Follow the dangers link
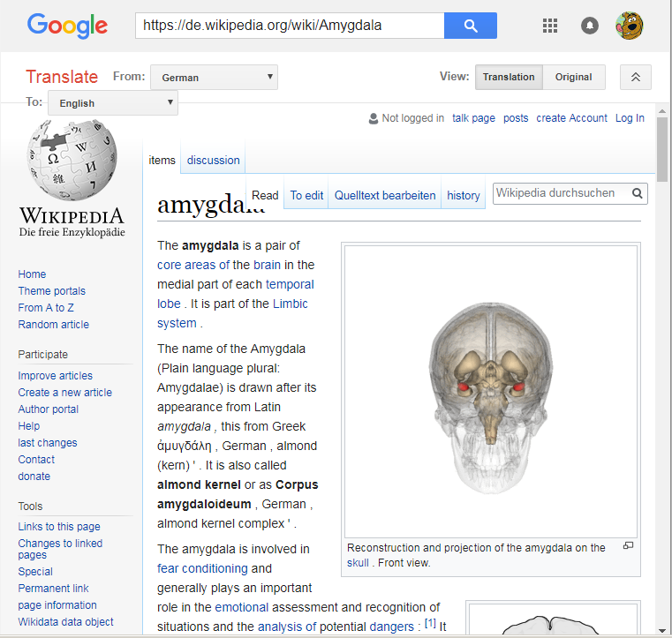 pos(392,627)
